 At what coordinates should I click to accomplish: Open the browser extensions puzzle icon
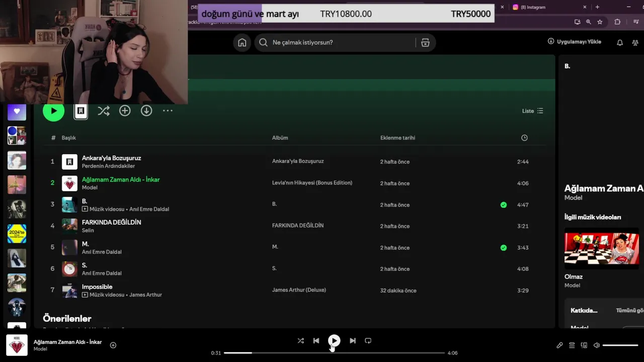pos(617,22)
